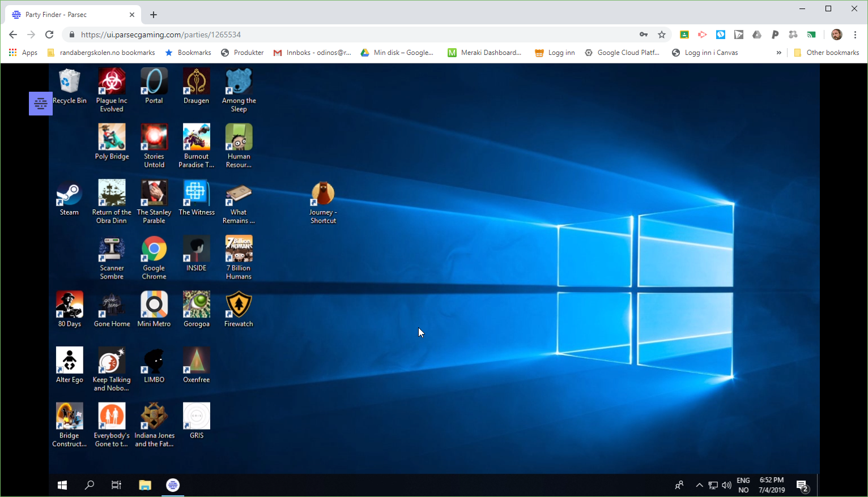Open a new Chrome tab
Viewport: 868px width, 497px height.
[x=154, y=15]
